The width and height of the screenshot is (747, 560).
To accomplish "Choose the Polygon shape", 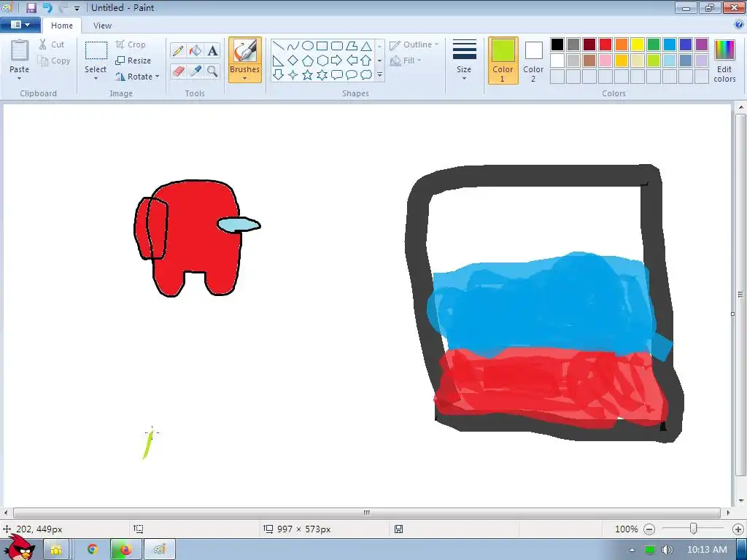I will pos(352,46).
